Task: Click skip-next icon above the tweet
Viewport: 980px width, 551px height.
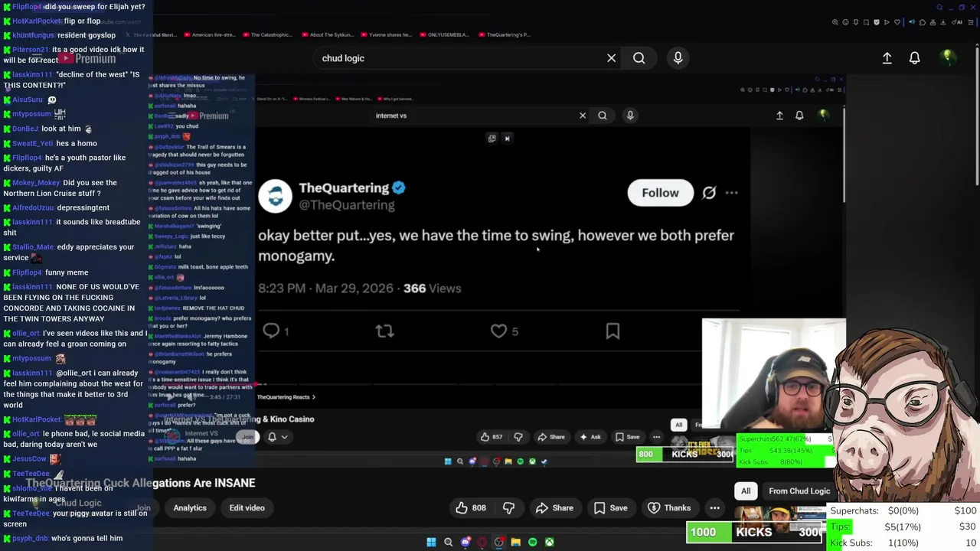Action: (507, 139)
